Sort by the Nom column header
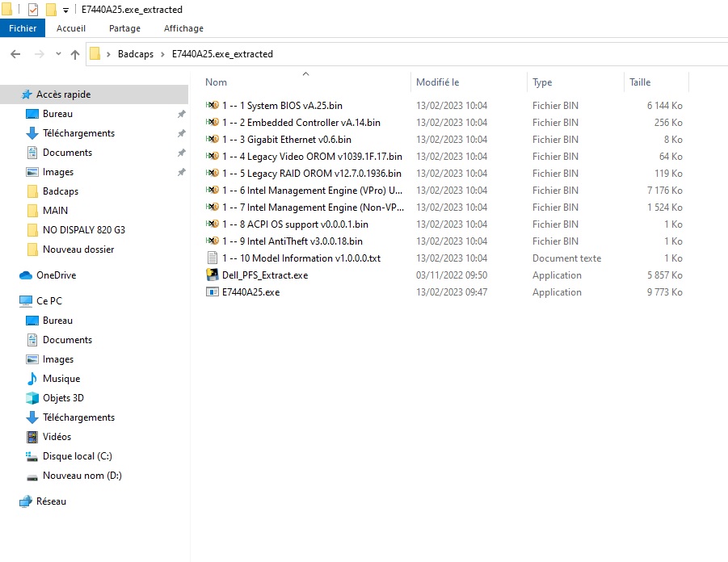This screenshot has height=562, width=728. click(x=216, y=82)
